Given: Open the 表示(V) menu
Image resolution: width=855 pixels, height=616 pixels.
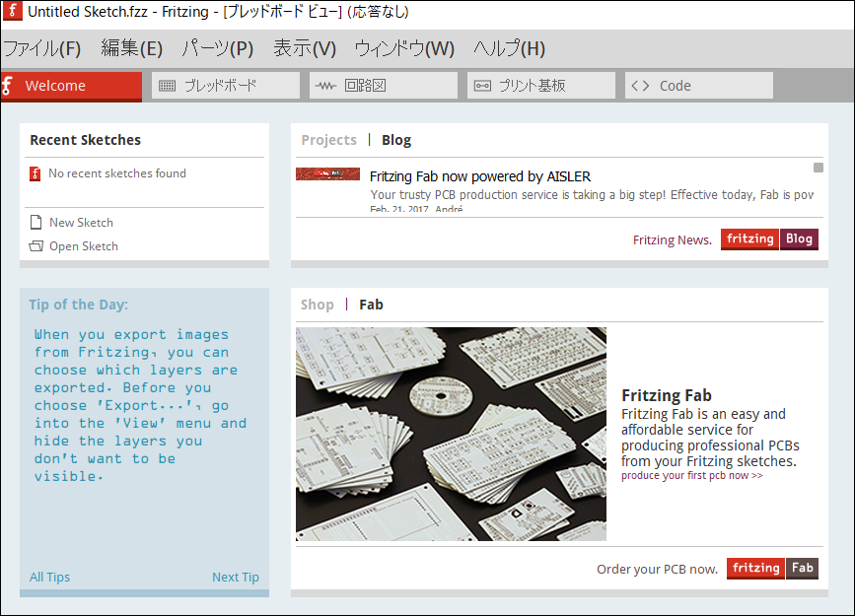Looking at the screenshot, I should coord(305,48).
